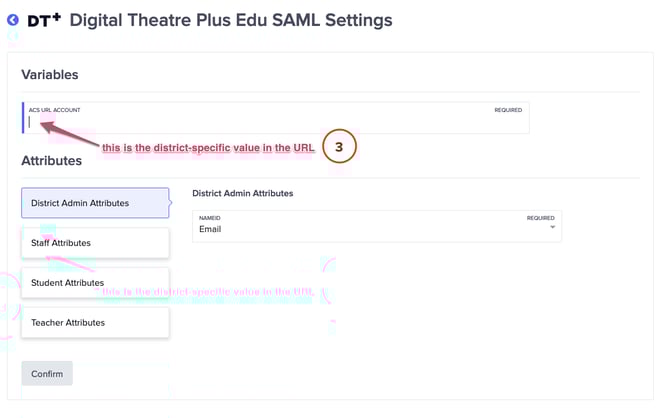Click the NAMEID dropdown caret arrow
The width and height of the screenshot is (670, 418).
[552, 228]
